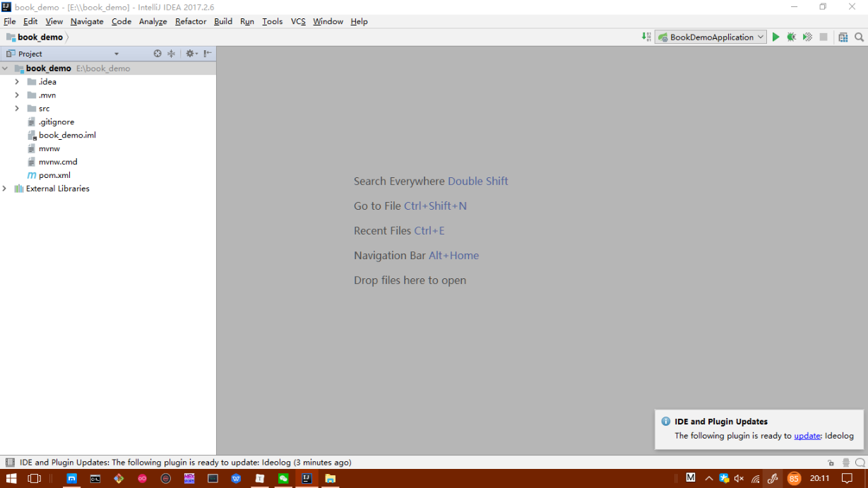This screenshot has height=488, width=868.
Task: Open the Navigate menu
Action: click(x=87, y=22)
